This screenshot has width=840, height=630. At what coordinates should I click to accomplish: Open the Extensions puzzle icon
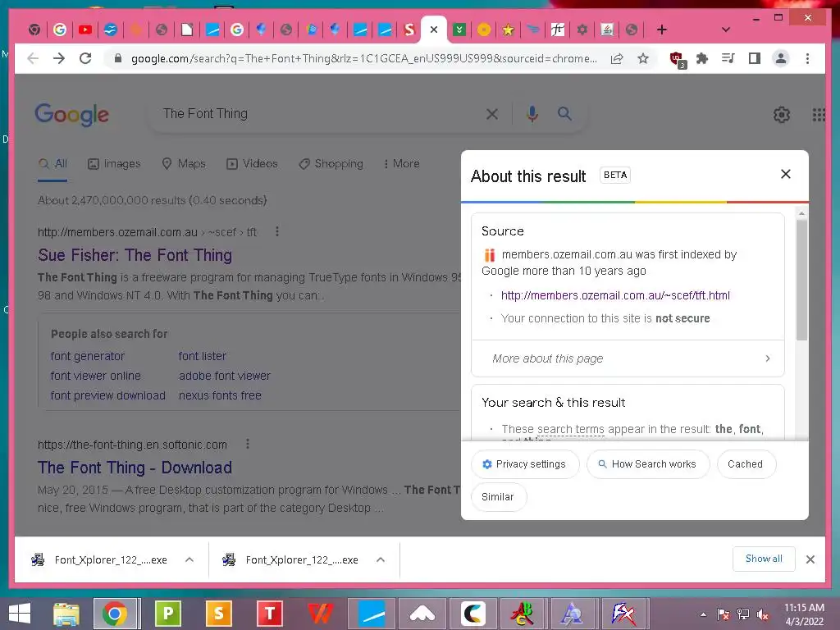(702, 58)
